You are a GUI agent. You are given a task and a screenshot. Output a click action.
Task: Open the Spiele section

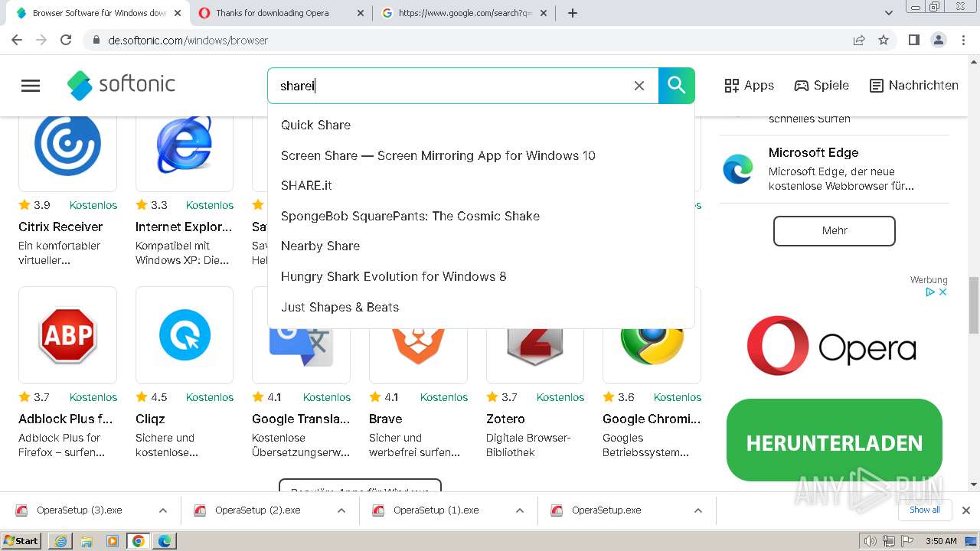point(822,86)
